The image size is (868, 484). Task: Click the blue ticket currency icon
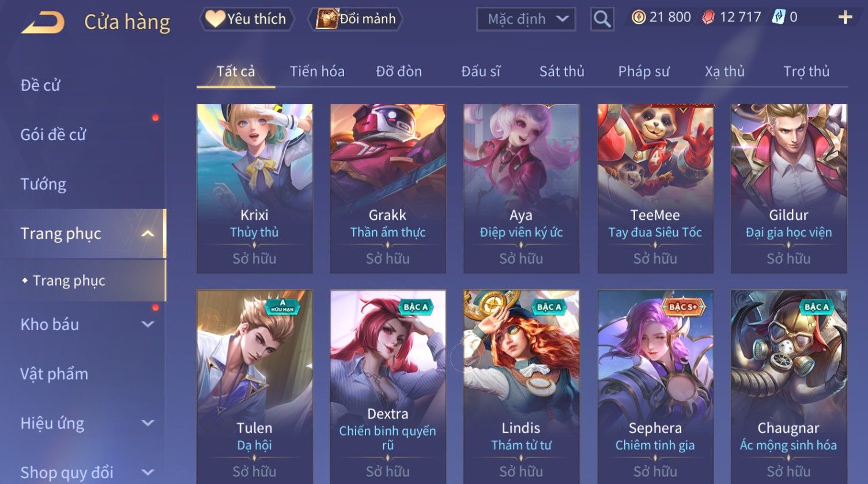coord(779,17)
